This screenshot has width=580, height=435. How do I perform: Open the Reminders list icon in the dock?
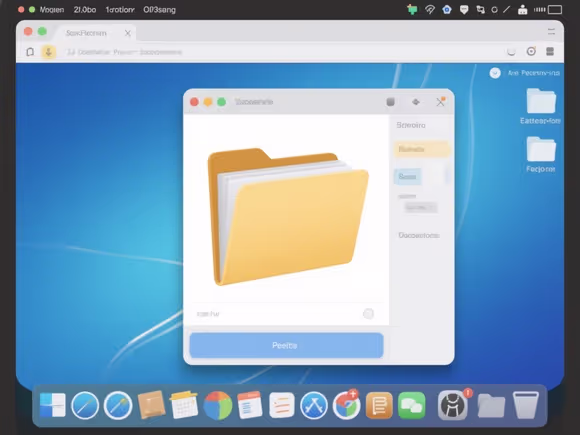click(282, 405)
